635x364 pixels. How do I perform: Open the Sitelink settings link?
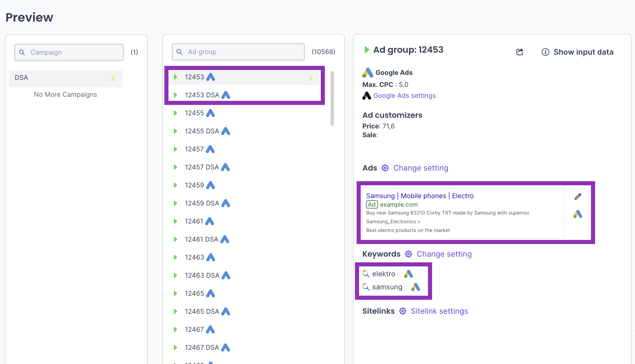(439, 311)
